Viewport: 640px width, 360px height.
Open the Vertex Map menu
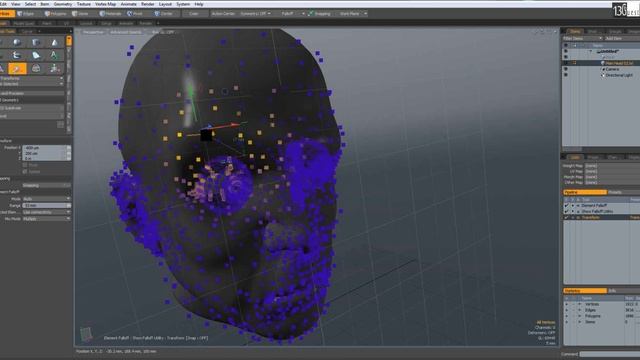click(105, 4)
